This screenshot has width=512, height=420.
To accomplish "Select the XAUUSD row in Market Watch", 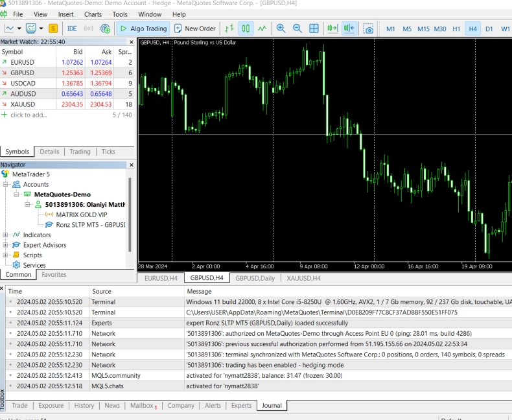I will [23, 104].
